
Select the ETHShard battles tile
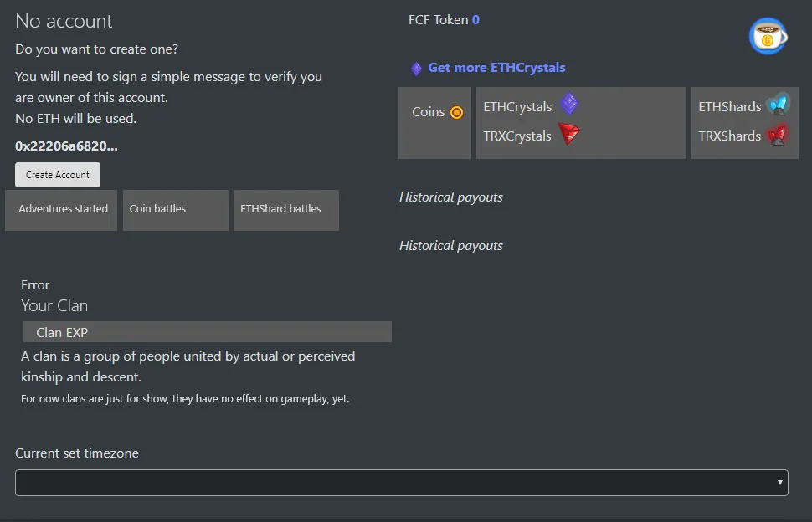click(286, 210)
